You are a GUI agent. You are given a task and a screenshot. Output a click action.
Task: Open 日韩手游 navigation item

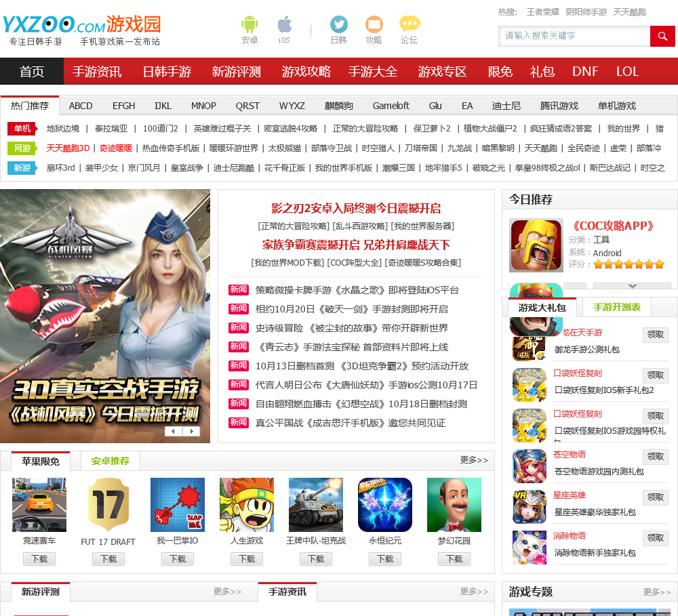point(167,71)
